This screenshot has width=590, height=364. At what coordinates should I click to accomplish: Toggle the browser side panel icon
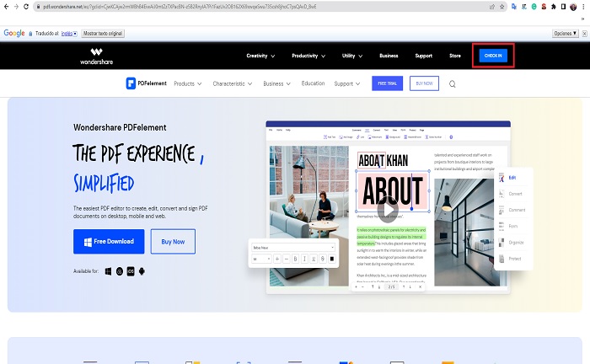click(x=563, y=7)
